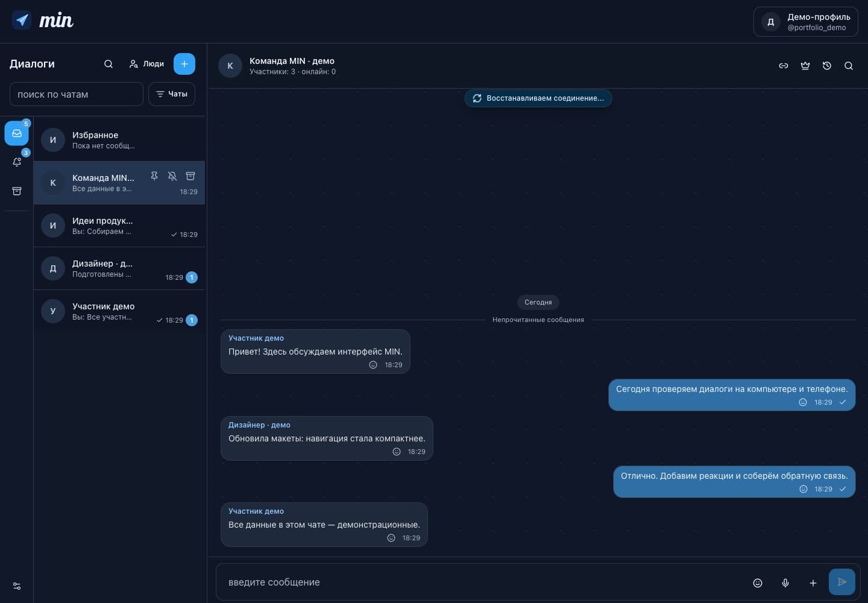Add reaction to Сегодня проверяем диалоги message
The height and width of the screenshot is (603, 868).
coord(803,402)
